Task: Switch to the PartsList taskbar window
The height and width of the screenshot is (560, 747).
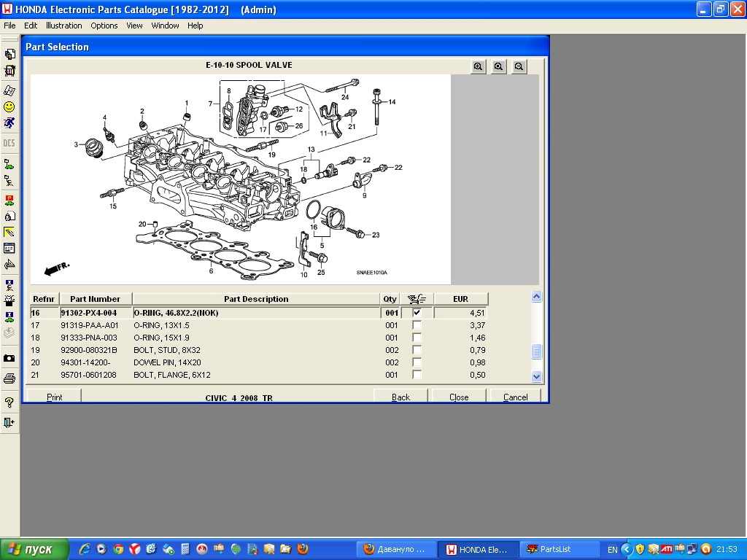Action: (x=560, y=549)
